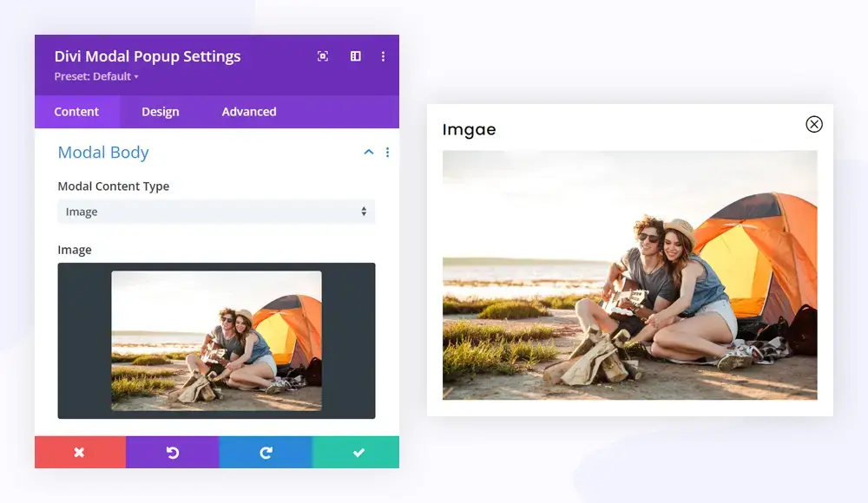The height and width of the screenshot is (503, 868).
Task: Undo the last change
Action: point(173,452)
